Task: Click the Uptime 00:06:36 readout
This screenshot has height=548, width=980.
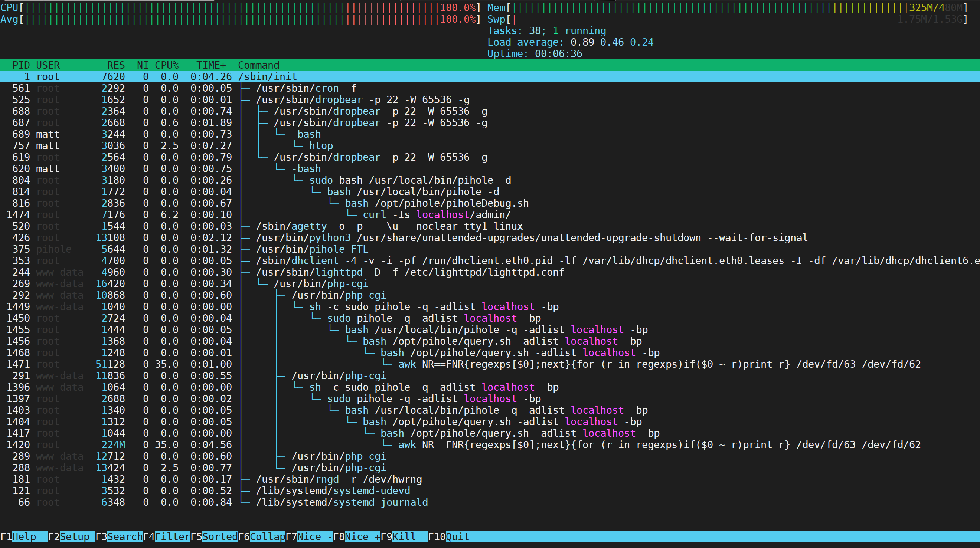Action: (x=535, y=54)
